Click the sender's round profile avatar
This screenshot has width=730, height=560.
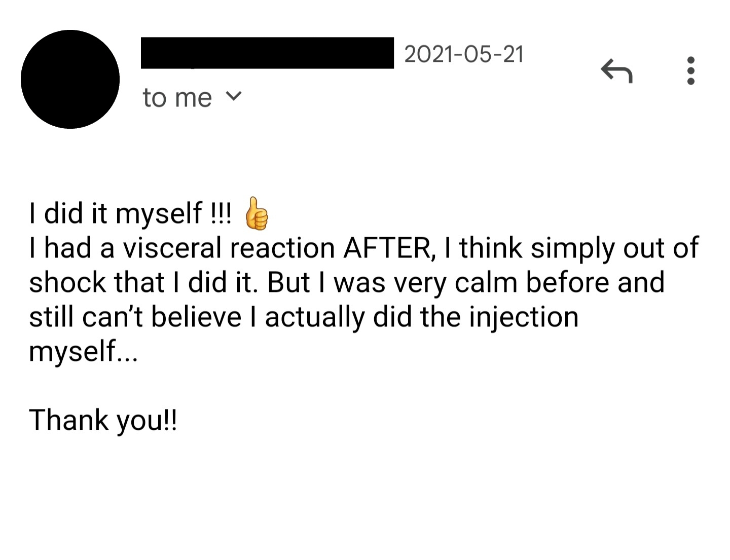(70, 79)
